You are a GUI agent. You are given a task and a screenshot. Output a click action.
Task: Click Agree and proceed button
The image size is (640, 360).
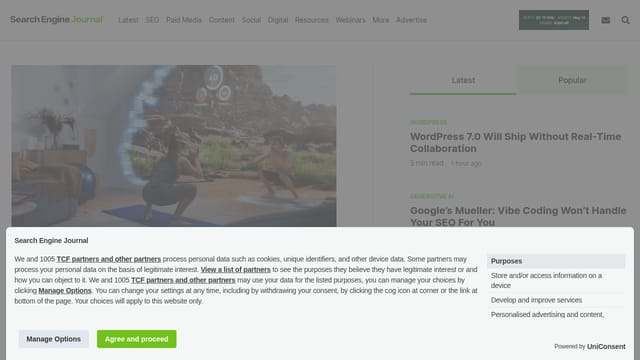(x=137, y=339)
